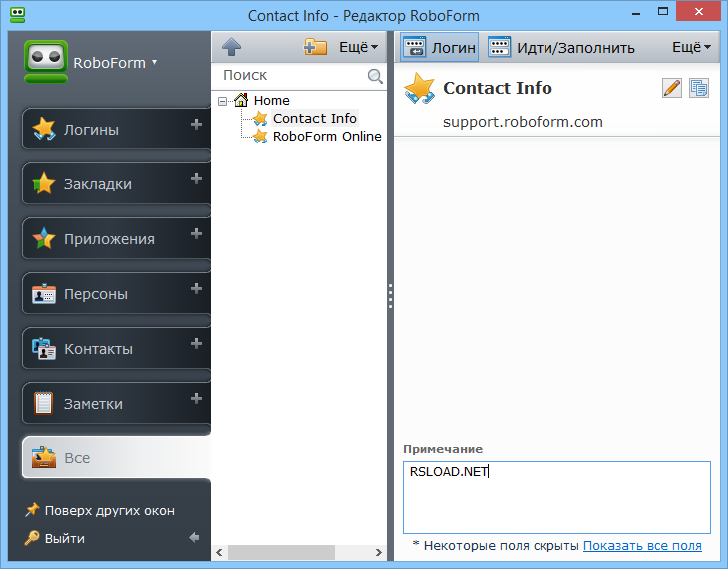Click the tree panel horizontal scrollbar thumb

pyautogui.click(x=281, y=552)
